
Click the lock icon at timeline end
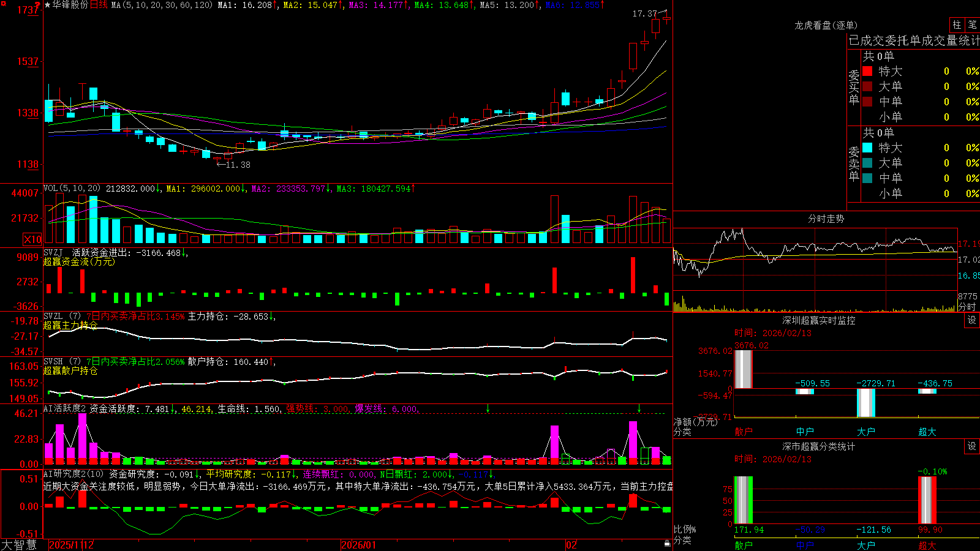[667, 544]
